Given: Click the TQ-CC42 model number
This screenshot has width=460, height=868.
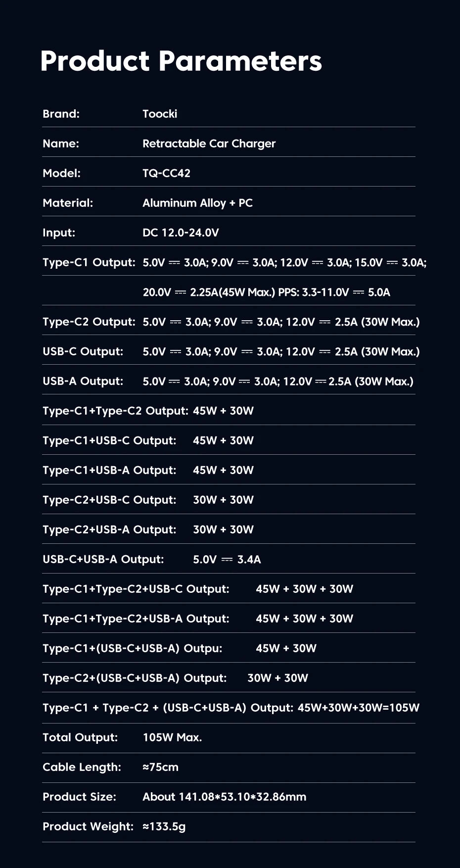Looking at the screenshot, I should [166, 173].
